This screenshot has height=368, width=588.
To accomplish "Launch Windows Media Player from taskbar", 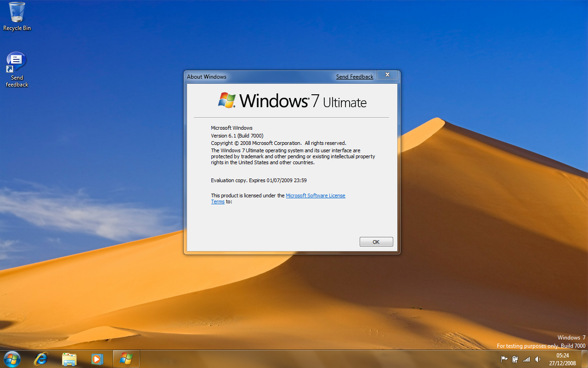I will coord(97,359).
